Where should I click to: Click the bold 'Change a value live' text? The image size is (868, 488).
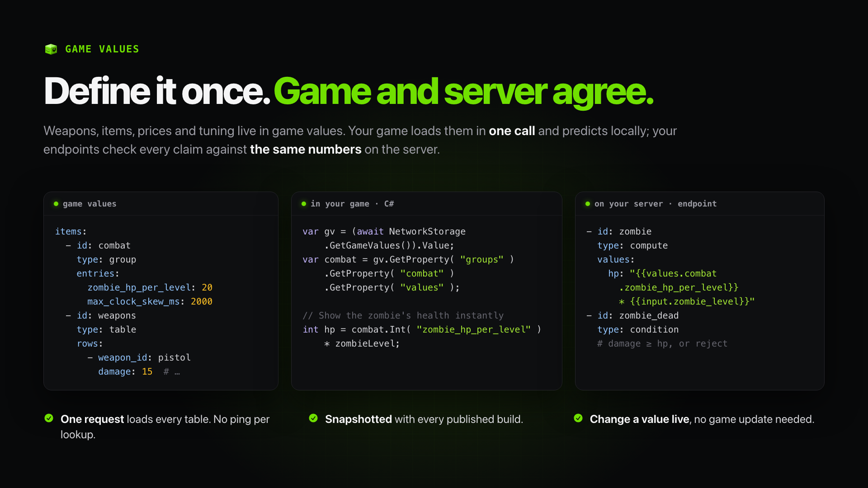pyautogui.click(x=640, y=419)
